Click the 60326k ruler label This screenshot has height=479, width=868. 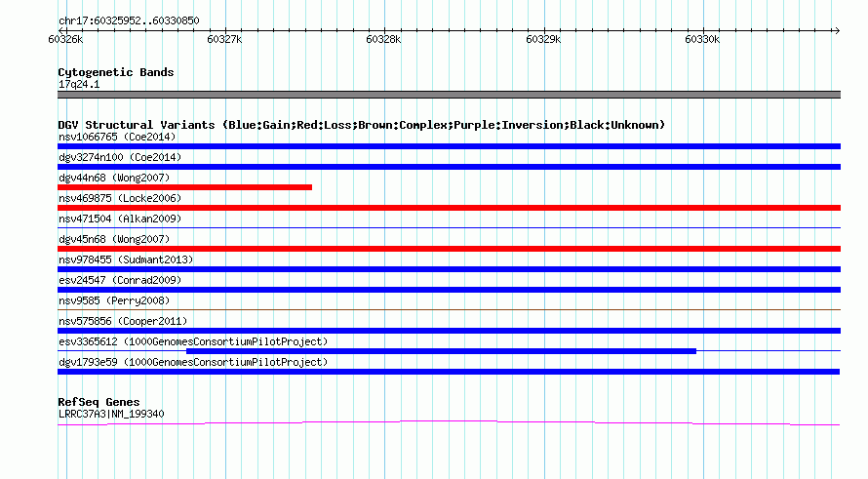65,39
